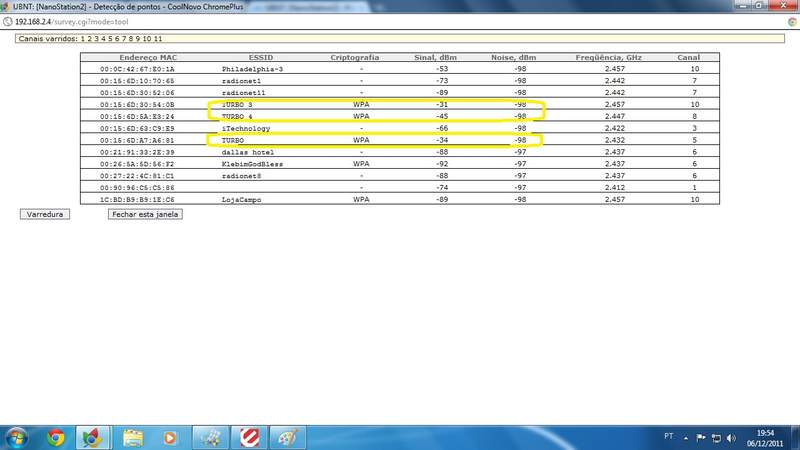Show hidden system tray icons arrow
This screenshot has width=800, height=450.
(x=686, y=438)
